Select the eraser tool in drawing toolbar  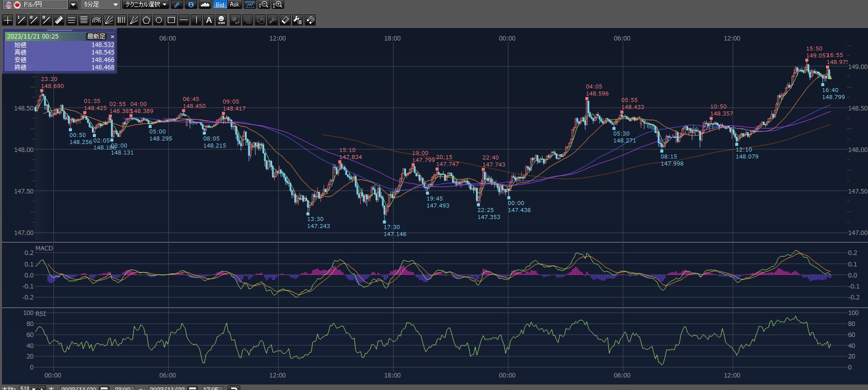pyautogui.click(x=285, y=20)
